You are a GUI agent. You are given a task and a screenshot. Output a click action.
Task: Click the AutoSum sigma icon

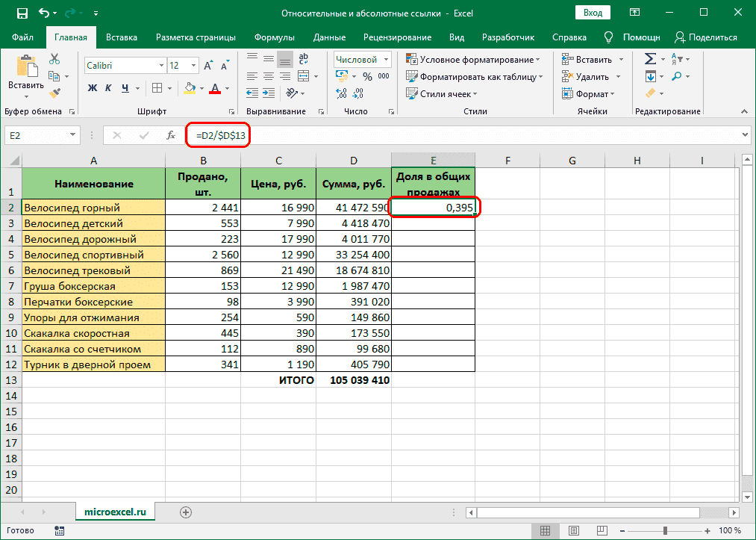[650, 59]
